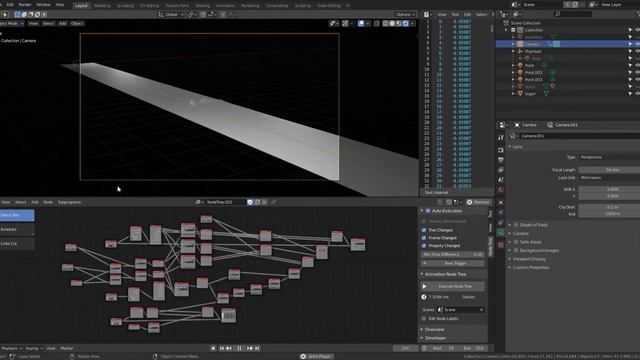Viewport: 640px width, 360px height.
Task: Select the Links Cut tool
Action: pos(17,243)
